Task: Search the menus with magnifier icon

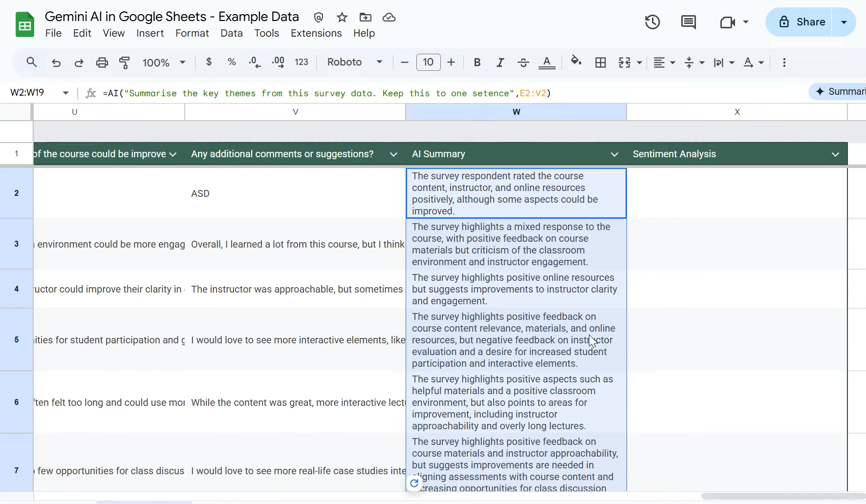Action: point(32,63)
